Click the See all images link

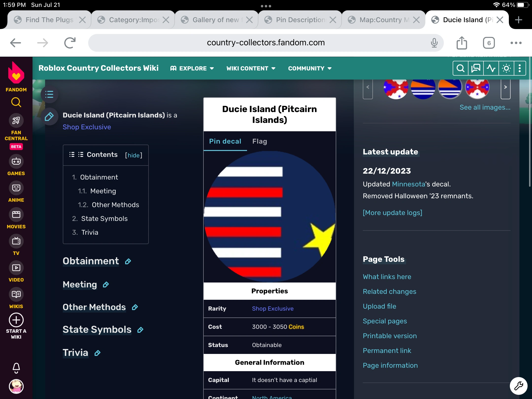point(485,107)
